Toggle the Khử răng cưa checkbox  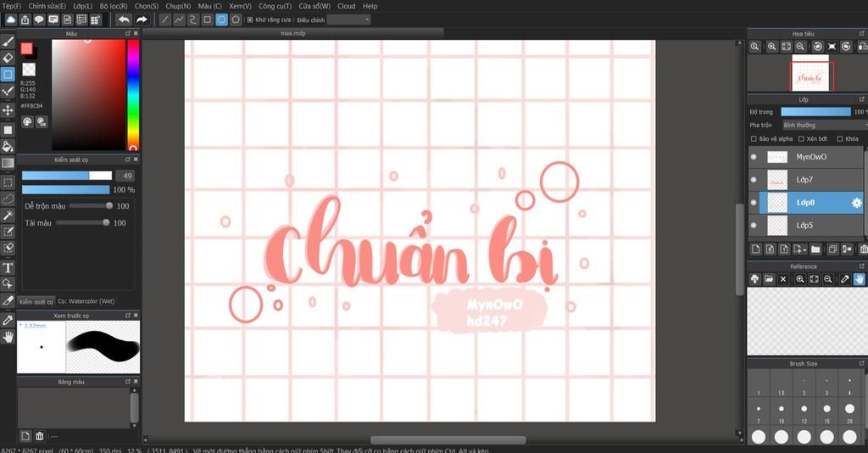click(250, 20)
